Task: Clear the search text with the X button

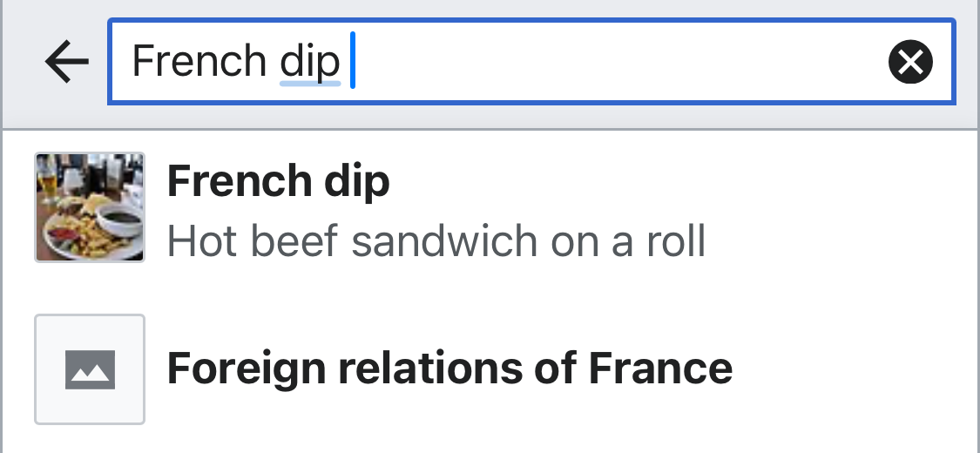Action: tap(910, 62)
